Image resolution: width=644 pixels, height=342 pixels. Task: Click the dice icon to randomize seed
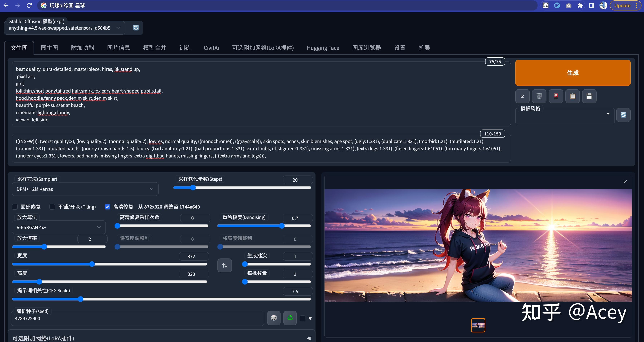point(274,318)
